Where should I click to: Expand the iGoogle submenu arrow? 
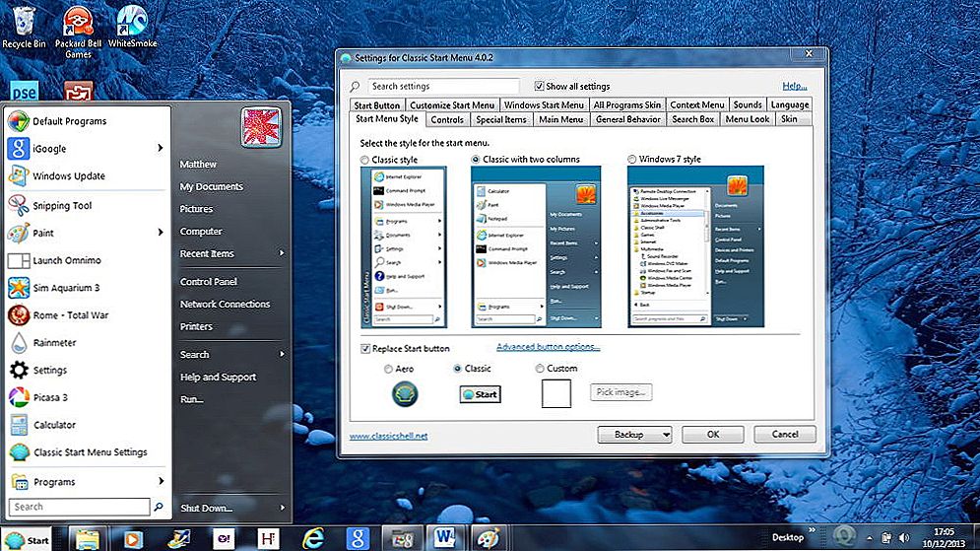point(160,148)
